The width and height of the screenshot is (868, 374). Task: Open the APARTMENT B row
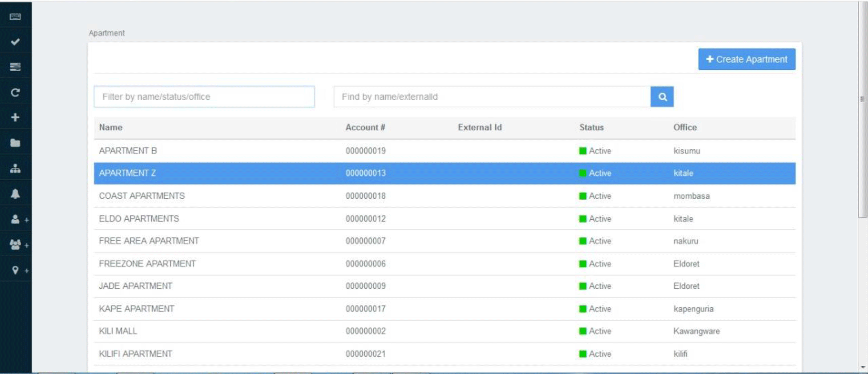(x=444, y=151)
